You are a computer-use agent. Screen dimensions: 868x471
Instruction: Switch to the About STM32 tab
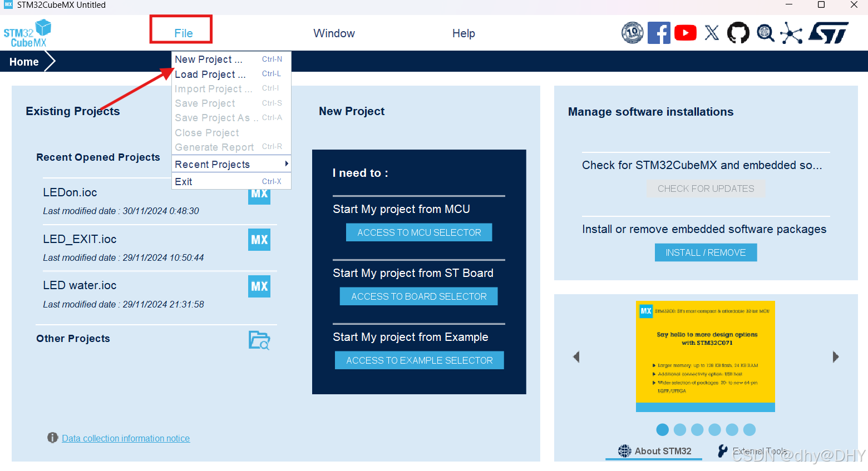tap(654, 451)
